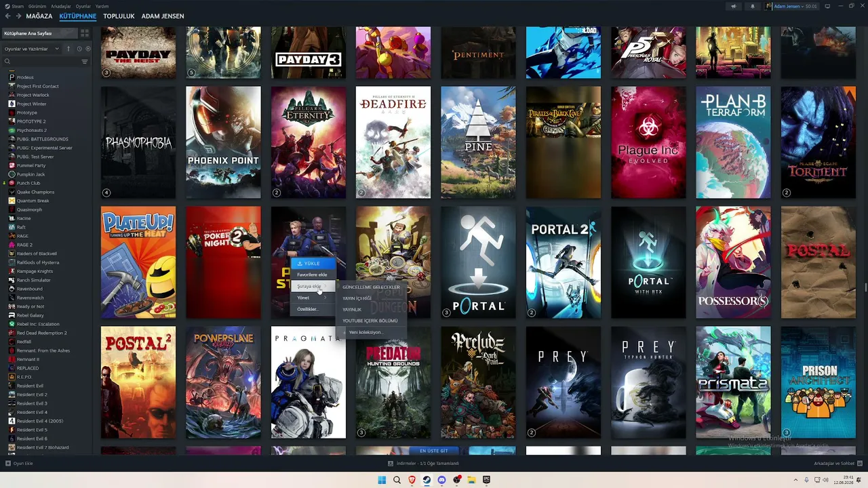868x488 pixels.
Task: Open the Yardım menu
Action: 102,6
